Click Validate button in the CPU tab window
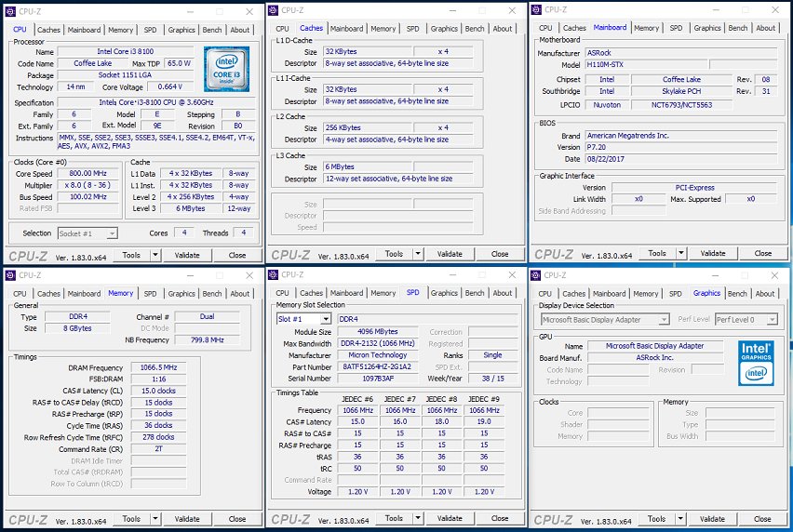The image size is (793, 532). [x=187, y=255]
